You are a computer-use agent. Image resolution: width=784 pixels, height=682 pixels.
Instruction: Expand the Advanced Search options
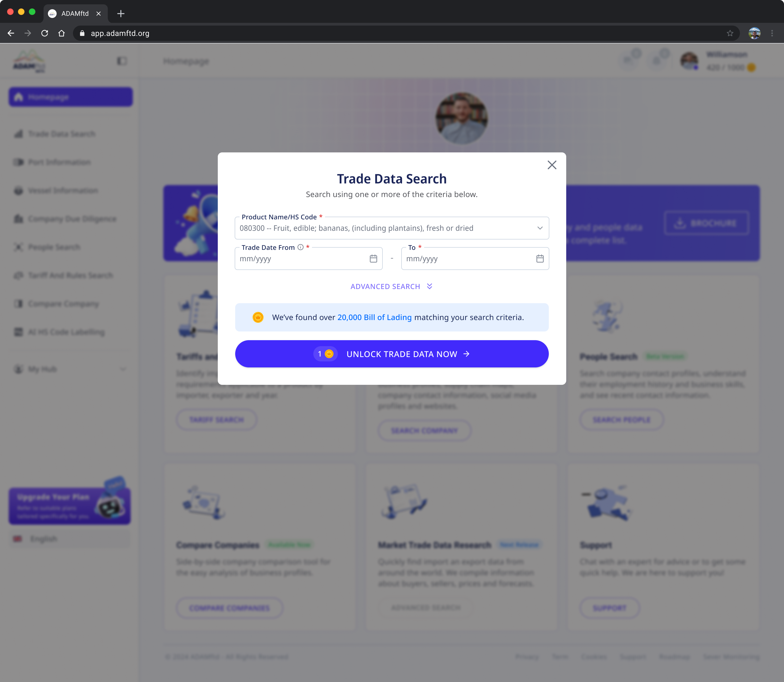pos(391,287)
